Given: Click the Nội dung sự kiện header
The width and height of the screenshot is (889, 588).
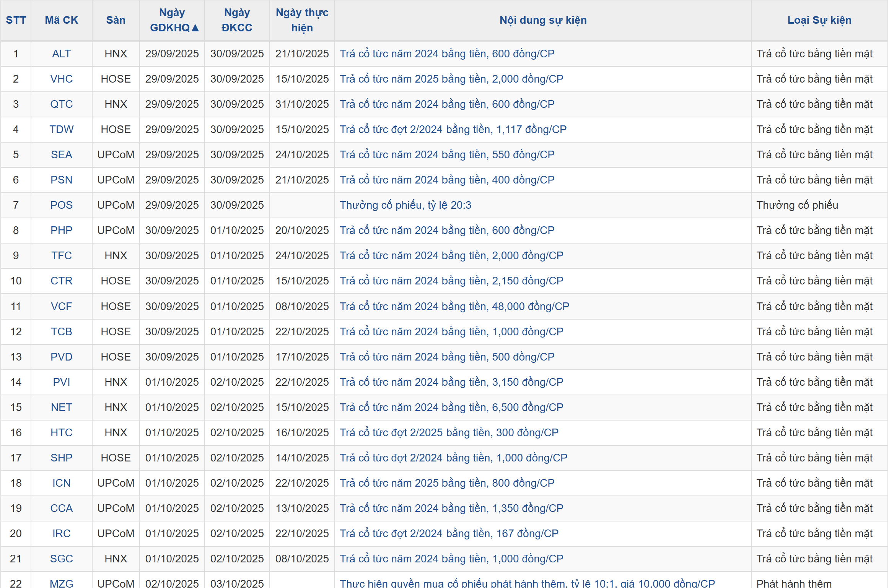Looking at the screenshot, I should tap(542, 20).
